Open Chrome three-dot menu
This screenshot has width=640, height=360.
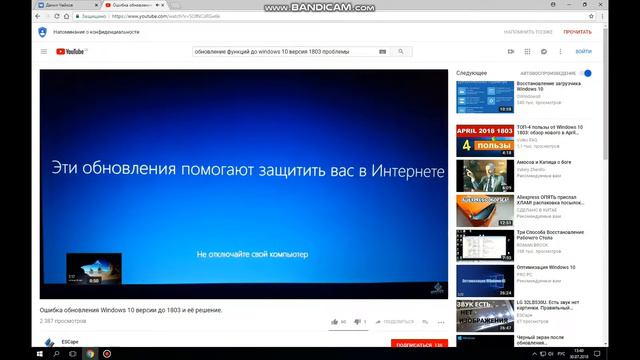click(x=602, y=16)
